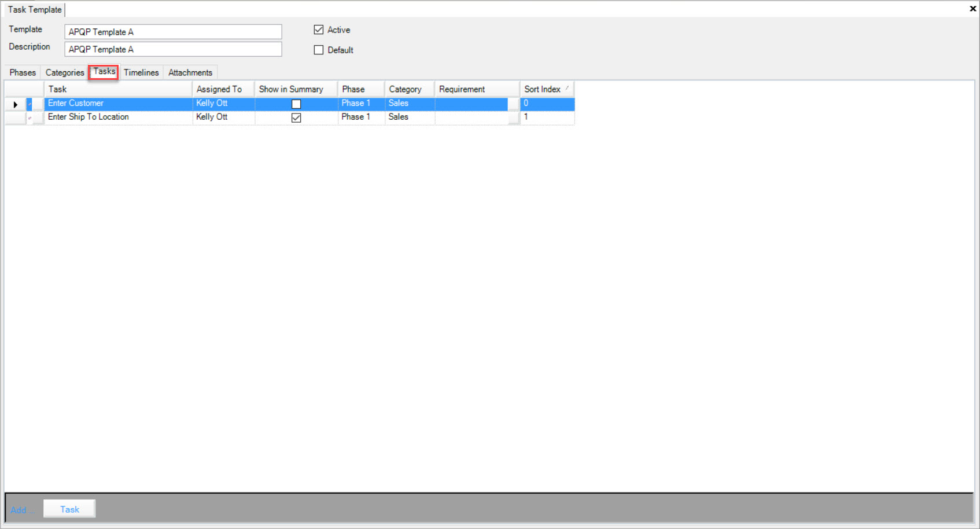Sort by the Assigned To column header
The image size is (980, 529).
223,89
